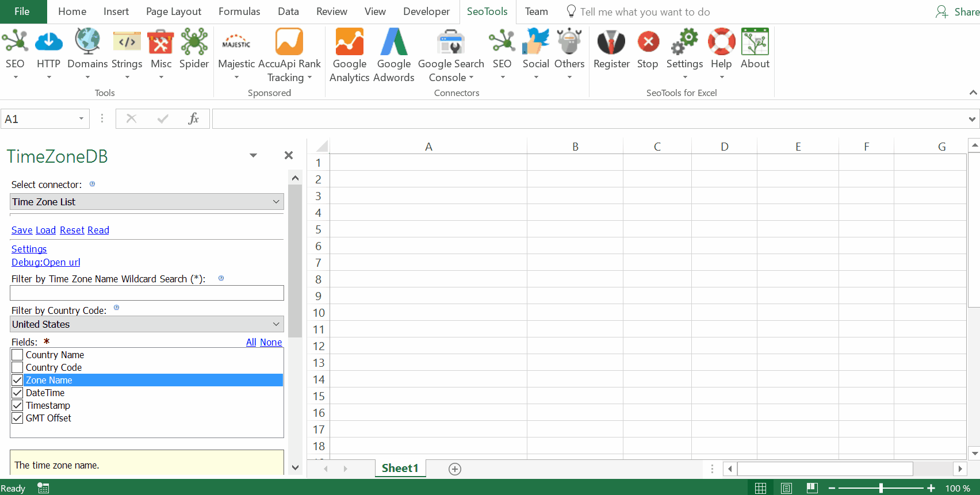Open the Domains globe icon

[x=87, y=41]
